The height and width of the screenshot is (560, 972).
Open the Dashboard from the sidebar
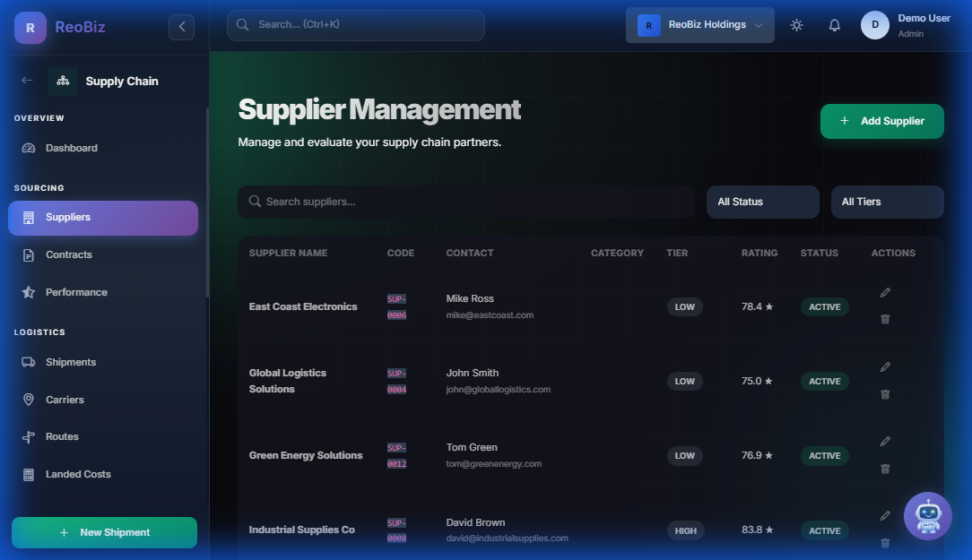click(71, 148)
